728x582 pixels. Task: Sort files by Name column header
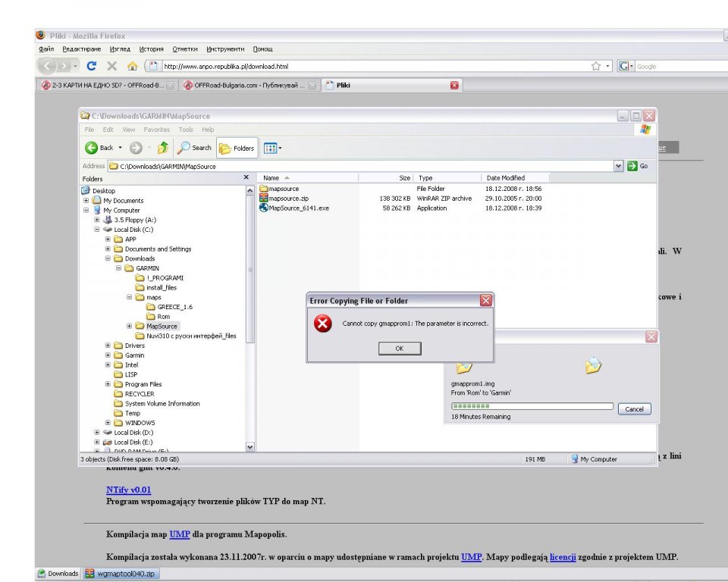point(307,178)
